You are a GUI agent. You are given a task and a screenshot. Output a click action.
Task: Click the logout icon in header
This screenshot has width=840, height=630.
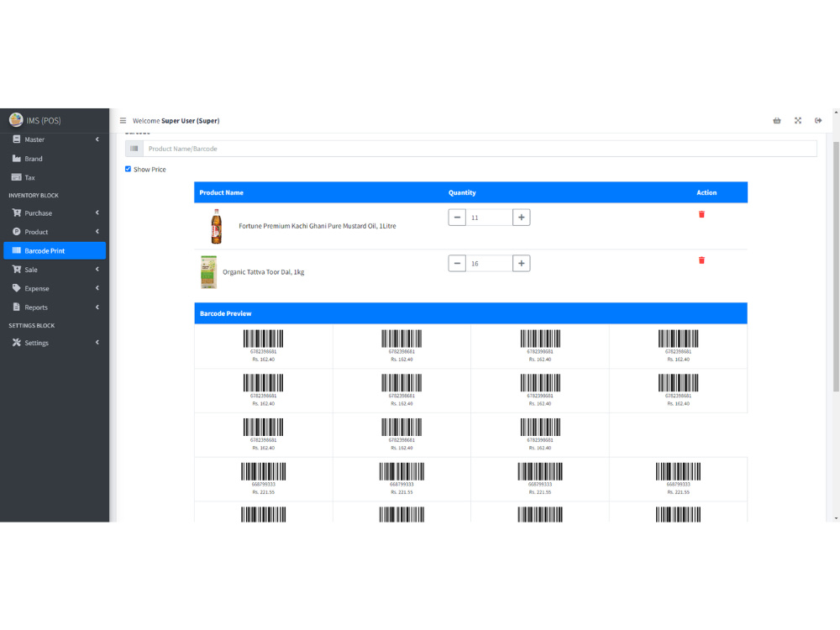[x=818, y=120]
